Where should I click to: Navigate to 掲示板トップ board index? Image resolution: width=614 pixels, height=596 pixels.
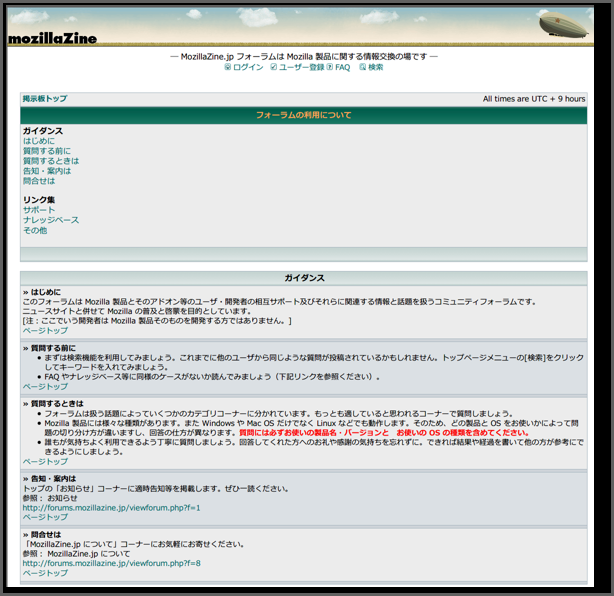pyautogui.click(x=45, y=99)
